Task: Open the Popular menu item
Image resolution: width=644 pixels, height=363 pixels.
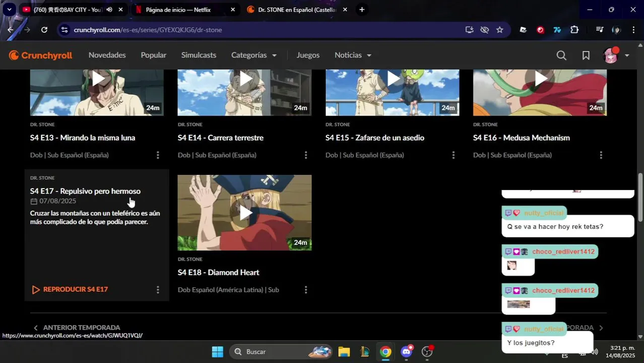Action: (154, 55)
